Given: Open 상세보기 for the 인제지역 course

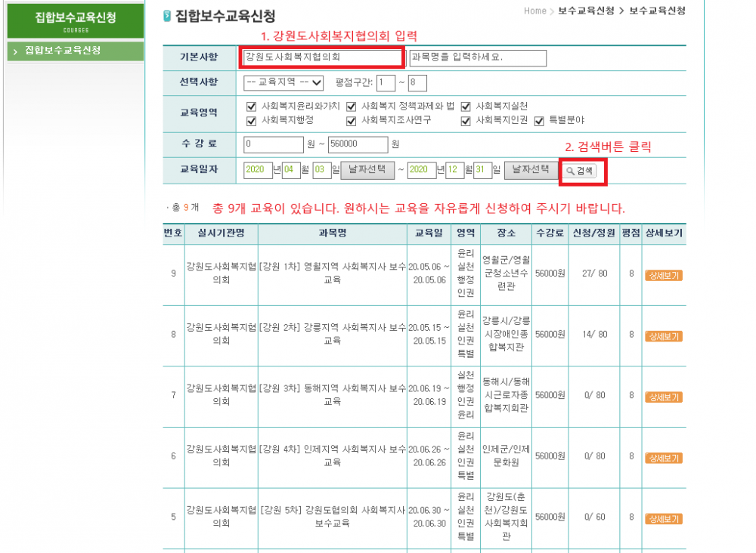Looking at the screenshot, I should [664, 458].
